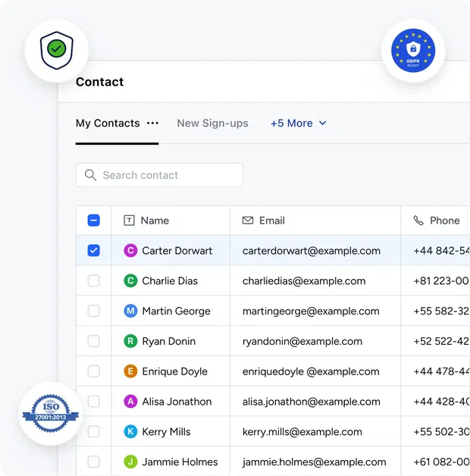Click Ryan Donin's green R avatar
470x476 pixels.
coord(130,341)
